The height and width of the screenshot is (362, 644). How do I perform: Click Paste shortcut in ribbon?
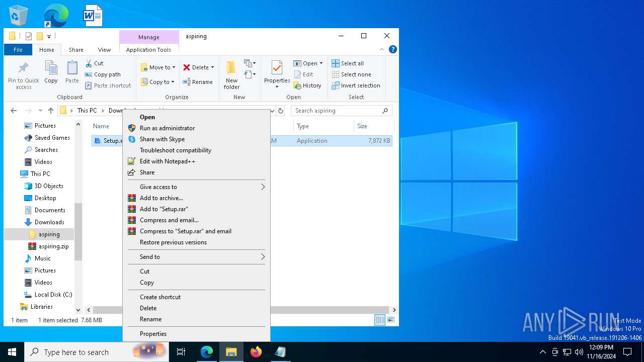tap(108, 85)
